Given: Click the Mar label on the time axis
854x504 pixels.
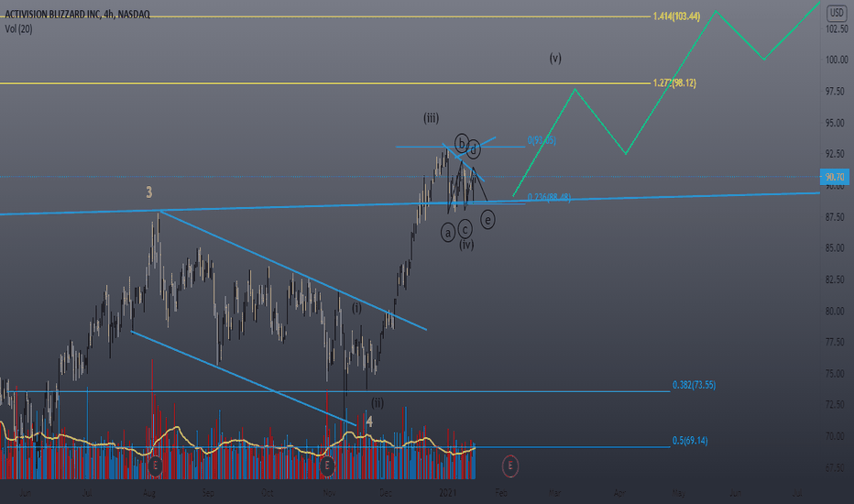Looking at the screenshot, I should click(x=554, y=493).
